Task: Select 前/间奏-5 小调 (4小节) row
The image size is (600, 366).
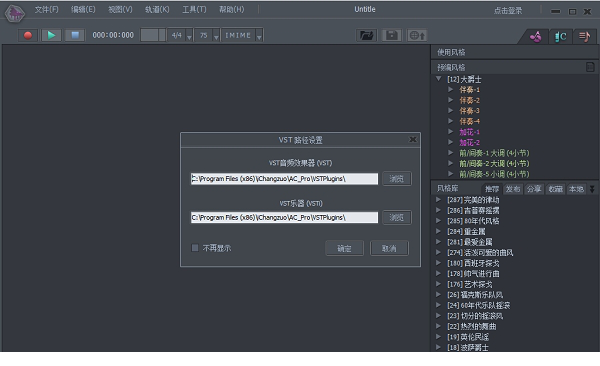Action: pos(494,174)
